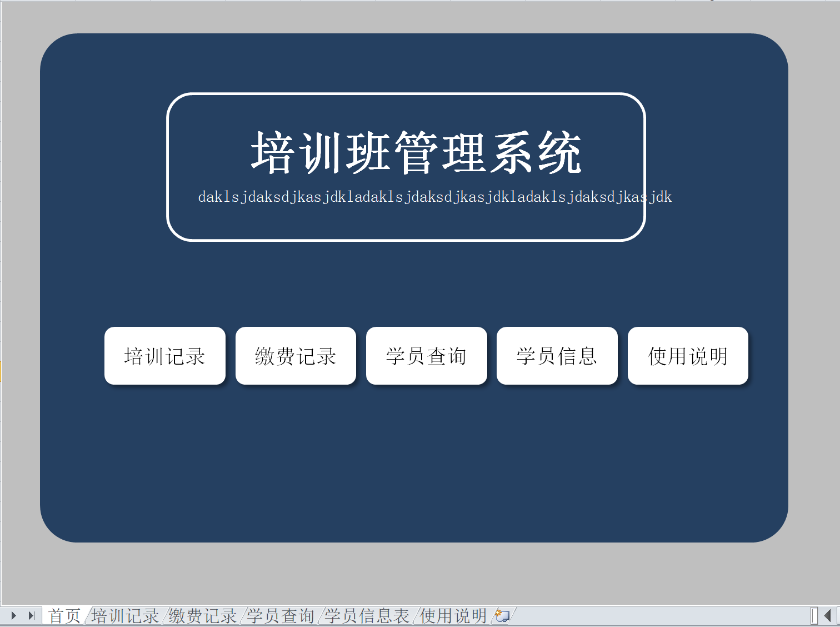Viewport: 840px width, 627px height.
Task: Open the 使用说明 button on the dashboard
Action: pos(688,356)
